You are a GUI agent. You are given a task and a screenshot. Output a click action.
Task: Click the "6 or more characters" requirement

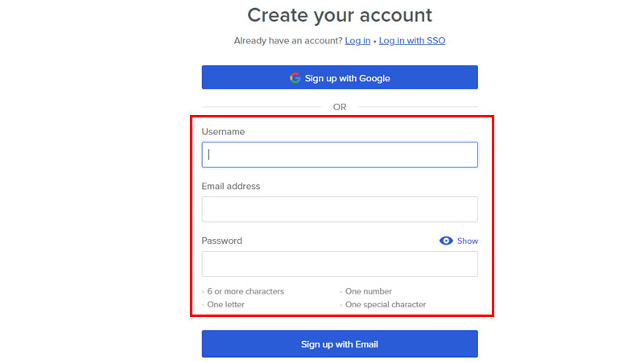(246, 291)
